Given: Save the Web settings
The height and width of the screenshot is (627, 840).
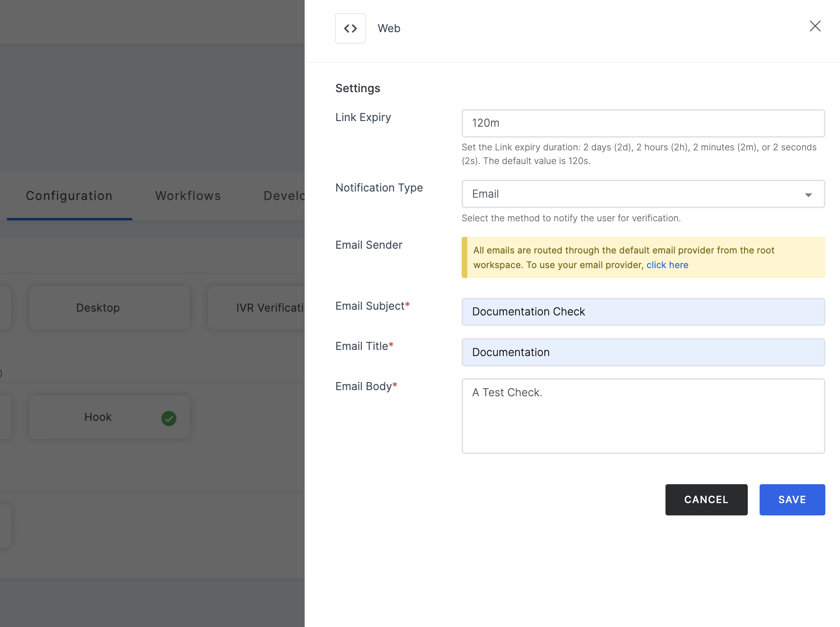Looking at the screenshot, I should 792,500.
